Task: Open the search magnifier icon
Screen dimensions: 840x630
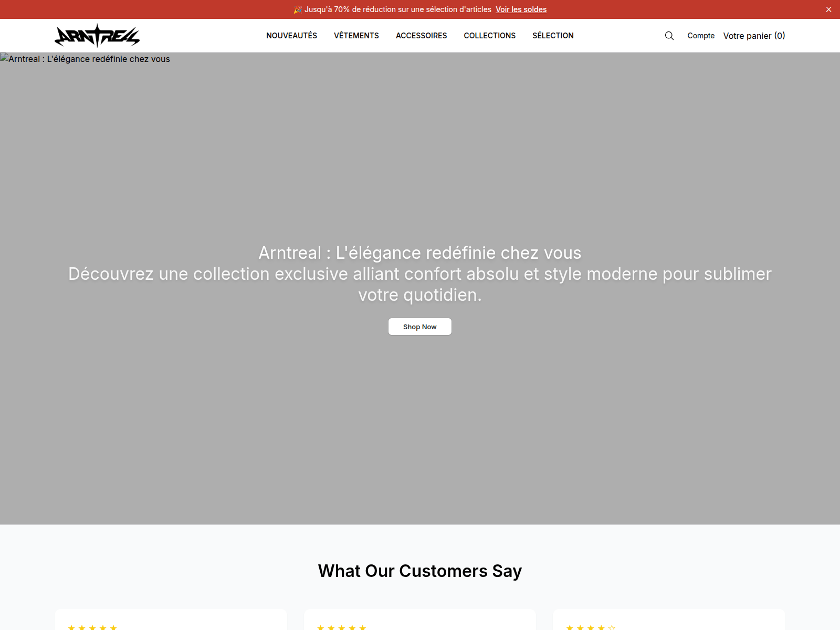Action: pyautogui.click(x=669, y=36)
